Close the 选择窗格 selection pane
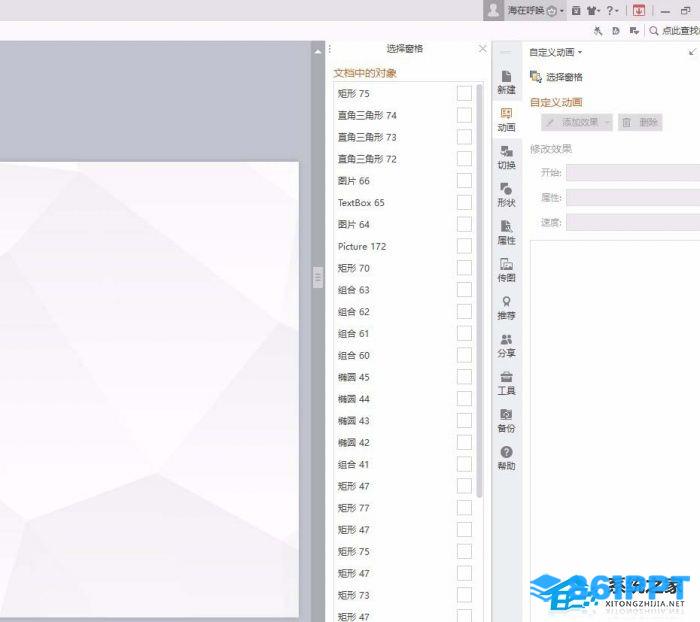Screen dimensions: 700x622 click(x=483, y=49)
